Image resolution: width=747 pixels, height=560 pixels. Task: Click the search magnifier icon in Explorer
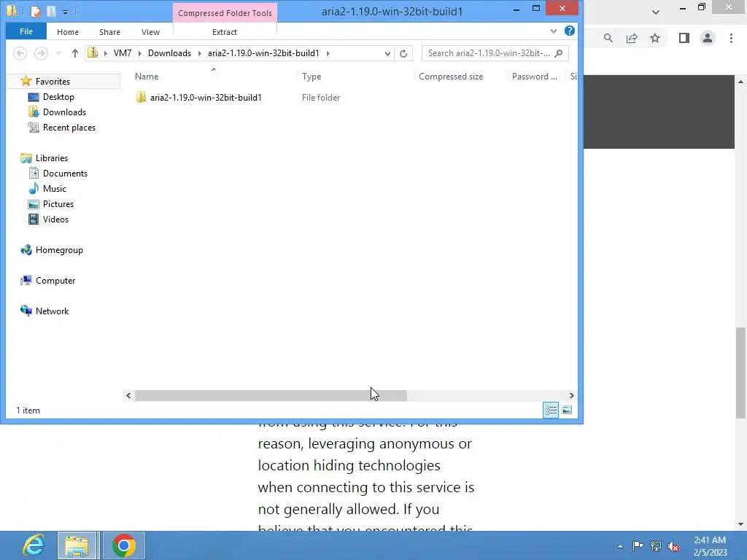click(x=559, y=52)
